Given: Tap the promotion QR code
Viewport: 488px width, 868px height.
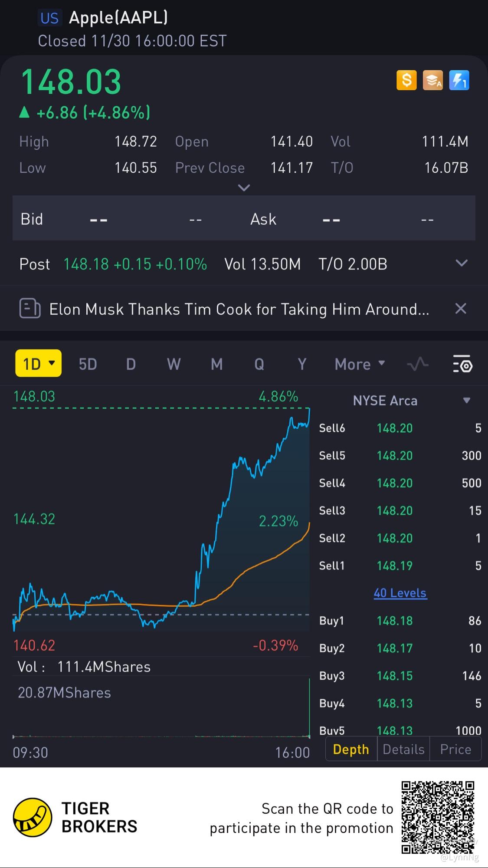Looking at the screenshot, I should [438, 817].
